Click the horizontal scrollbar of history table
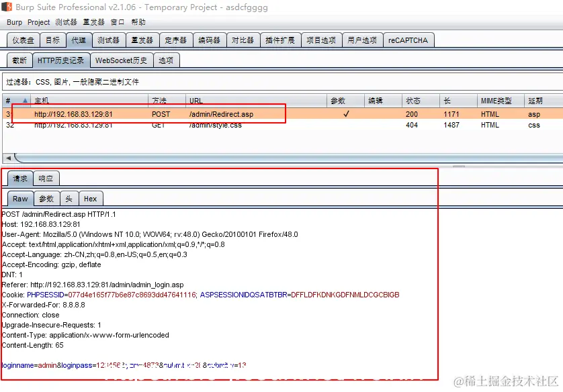 pos(289,158)
